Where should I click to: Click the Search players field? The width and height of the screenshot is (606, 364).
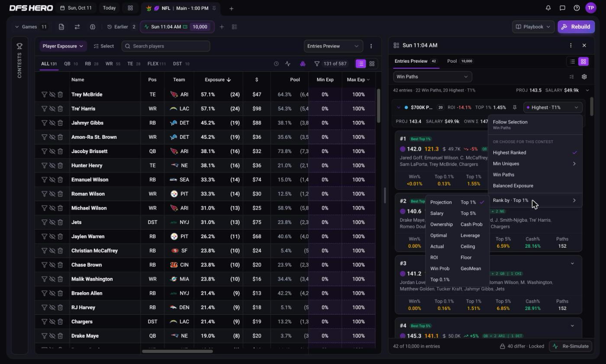click(166, 46)
